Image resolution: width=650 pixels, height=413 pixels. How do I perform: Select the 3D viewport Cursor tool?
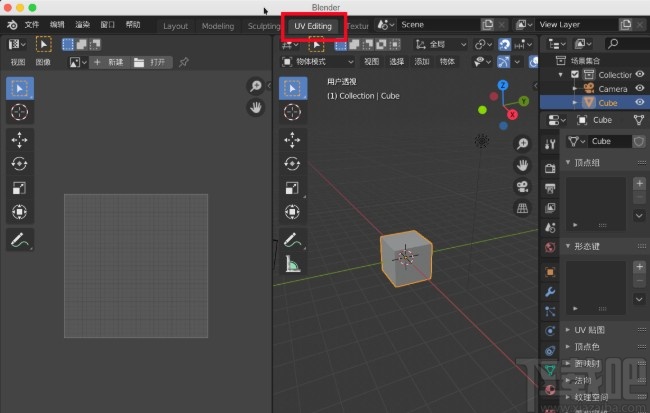(292, 113)
